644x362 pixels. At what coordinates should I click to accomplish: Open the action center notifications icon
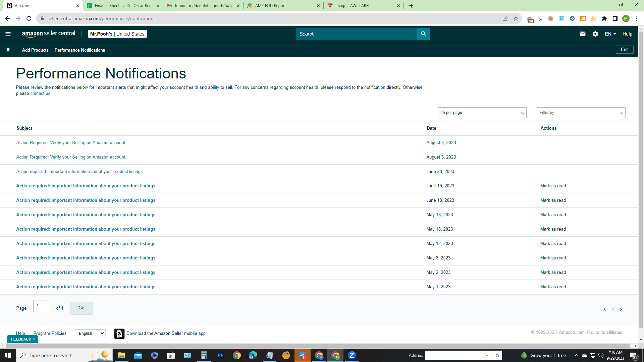(x=634, y=355)
